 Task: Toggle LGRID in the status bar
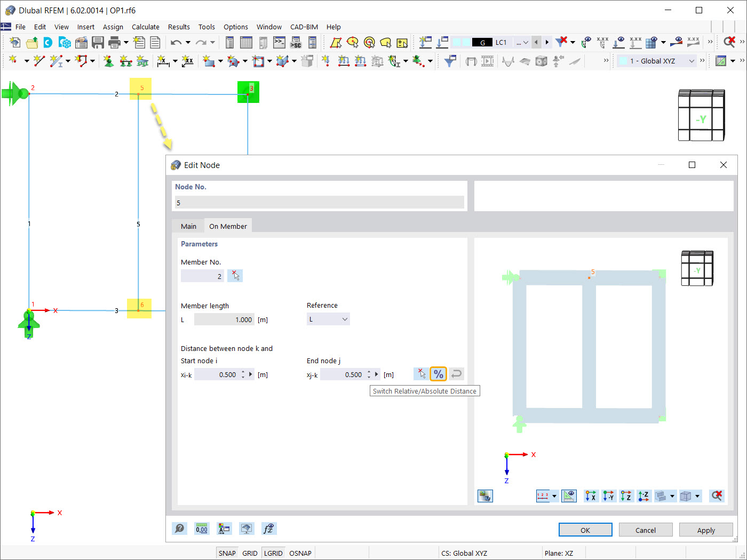[x=273, y=553]
